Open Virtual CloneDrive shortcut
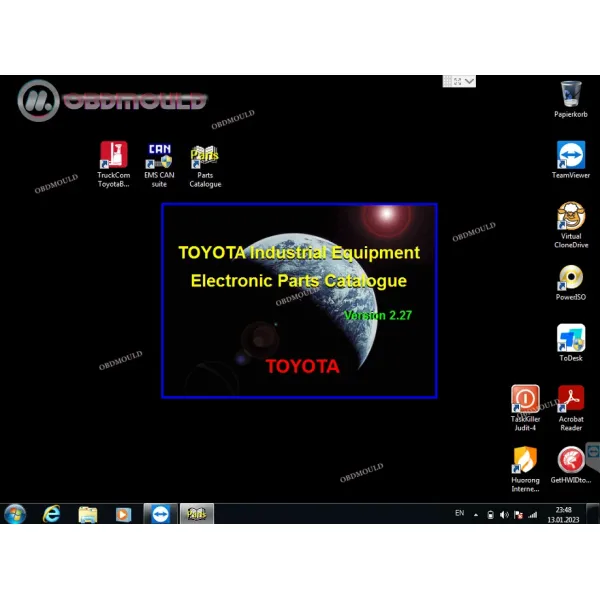 tap(571, 225)
